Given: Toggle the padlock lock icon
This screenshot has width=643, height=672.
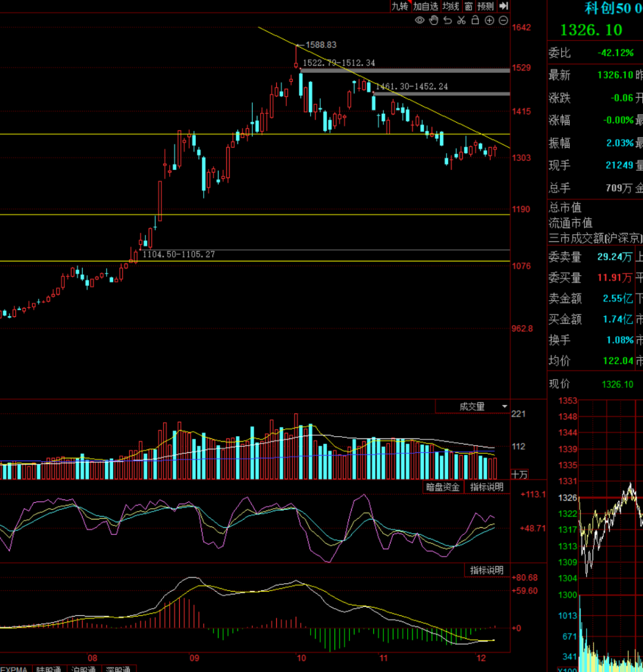Looking at the screenshot, I should [475, 20].
